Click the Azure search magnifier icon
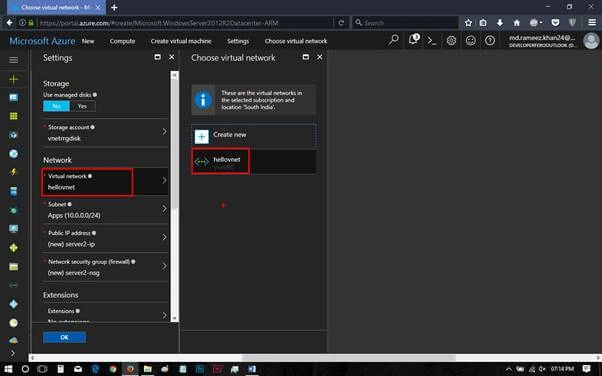This screenshot has height=376, width=602. (394, 40)
